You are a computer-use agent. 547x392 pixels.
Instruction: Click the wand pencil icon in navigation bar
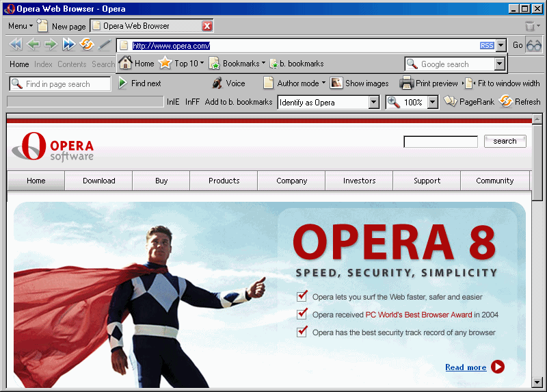pyautogui.click(x=105, y=44)
